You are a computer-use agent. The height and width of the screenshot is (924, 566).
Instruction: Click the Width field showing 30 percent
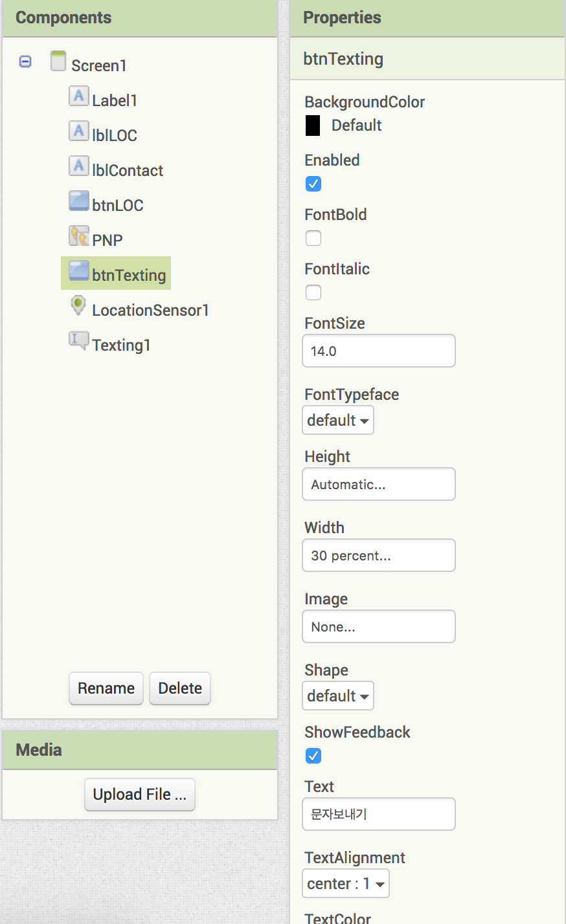click(379, 555)
